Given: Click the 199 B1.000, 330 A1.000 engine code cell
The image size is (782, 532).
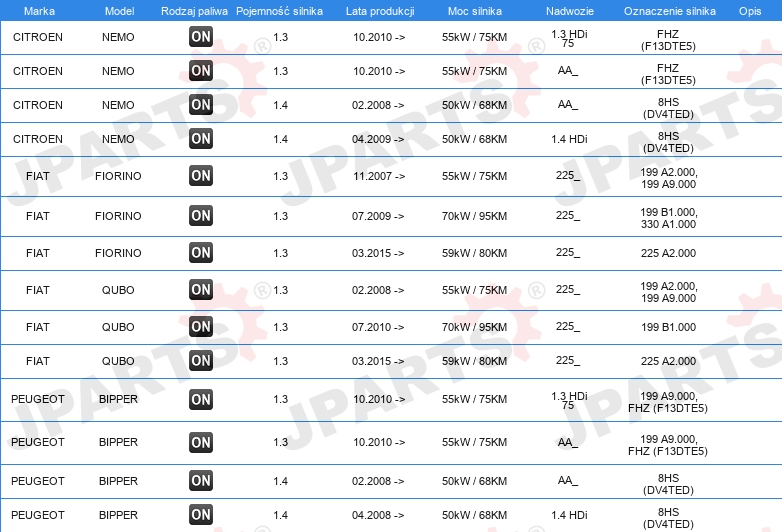Looking at the screenshot, I should pos(668,218).
